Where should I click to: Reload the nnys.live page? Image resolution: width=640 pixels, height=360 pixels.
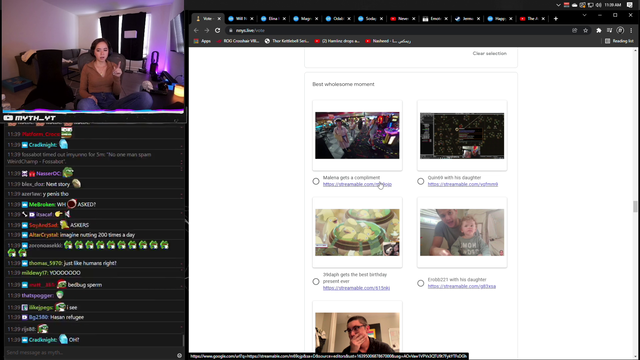point(218,31)
